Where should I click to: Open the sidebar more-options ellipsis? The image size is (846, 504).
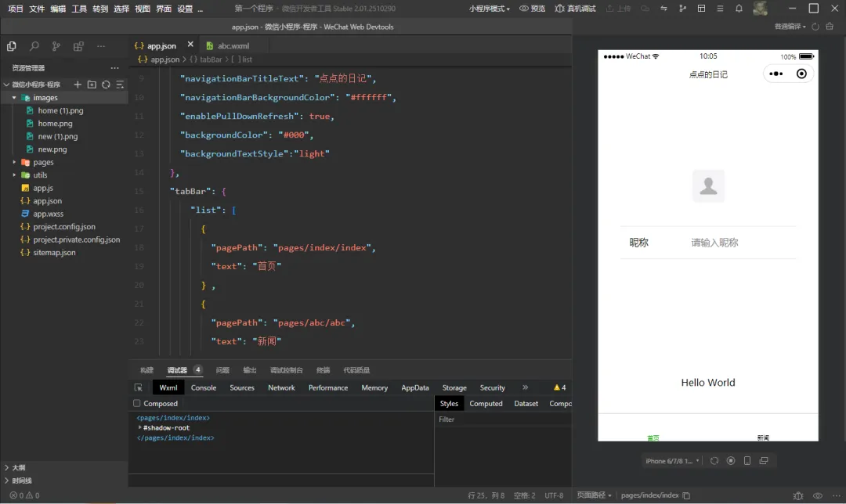[x=101, y=46]
